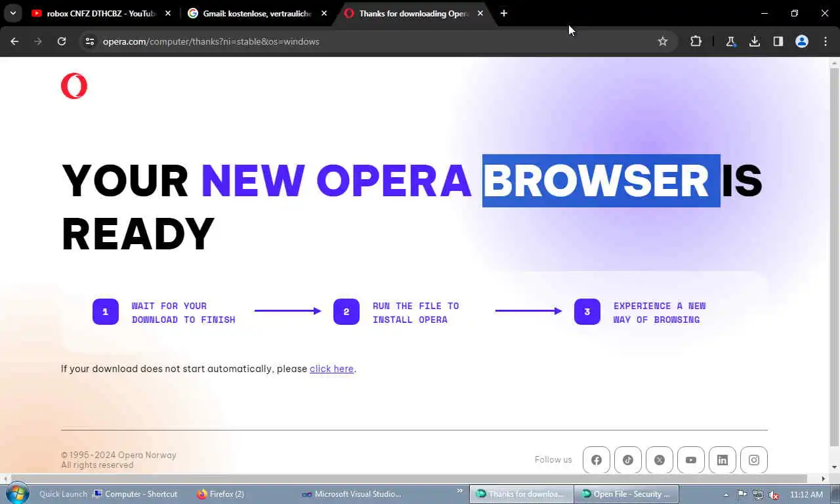
Task: Open Opera's YouTube channel
Action: (x=691, y=460)
